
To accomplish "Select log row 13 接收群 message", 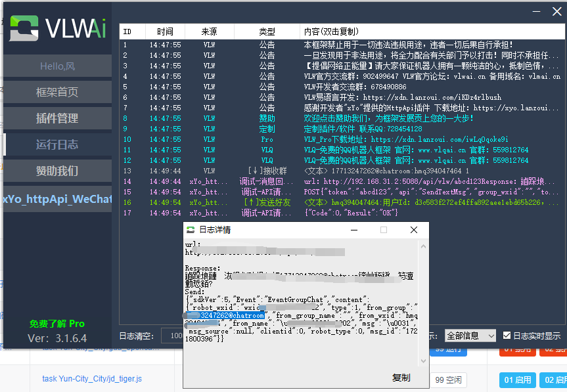I will coord(342,171).
